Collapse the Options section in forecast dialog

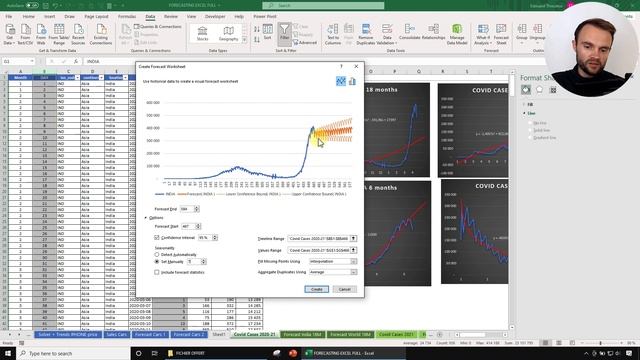[146, 218]
